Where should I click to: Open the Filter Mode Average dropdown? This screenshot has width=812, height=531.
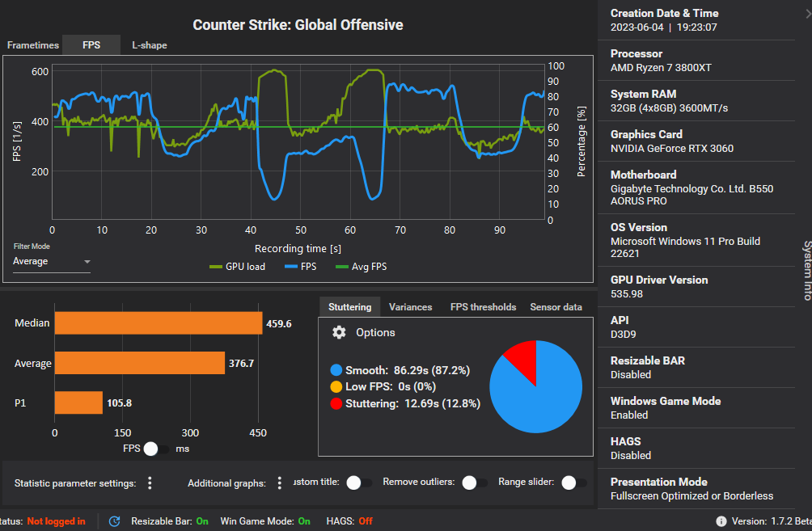tap(51, 261)
